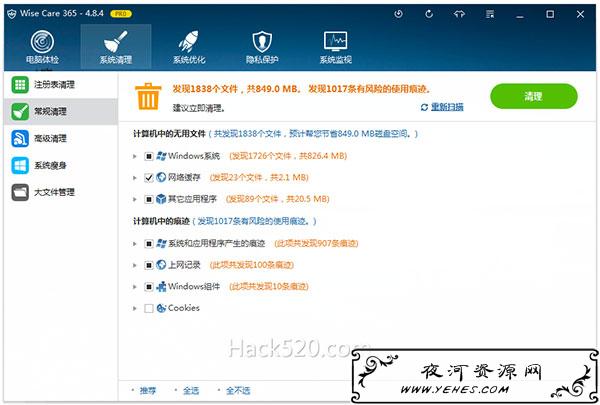Toggle the Windows系统 checkbox
The width and height of the screenshot is (600, 405).
[x=149, y=156]
